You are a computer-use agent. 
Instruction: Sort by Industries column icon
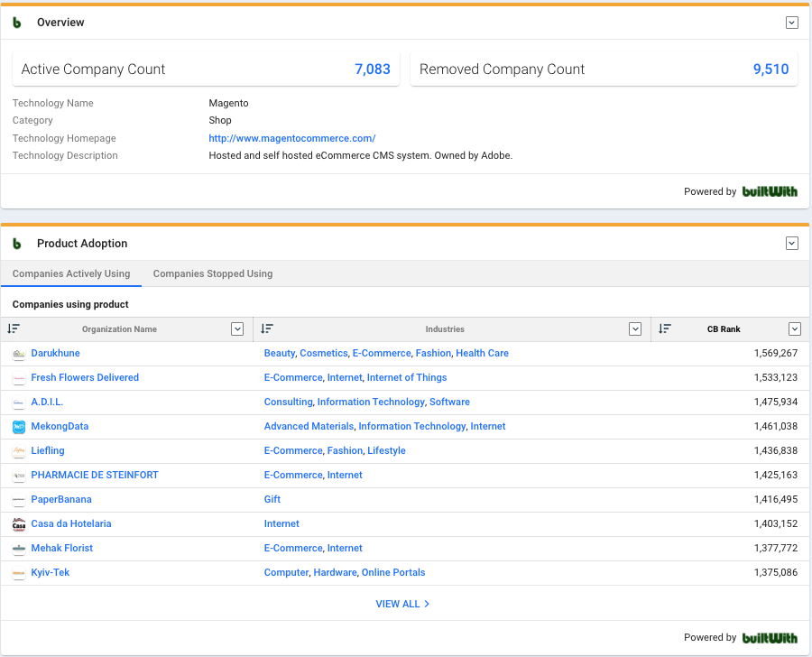tap(267, 329)
